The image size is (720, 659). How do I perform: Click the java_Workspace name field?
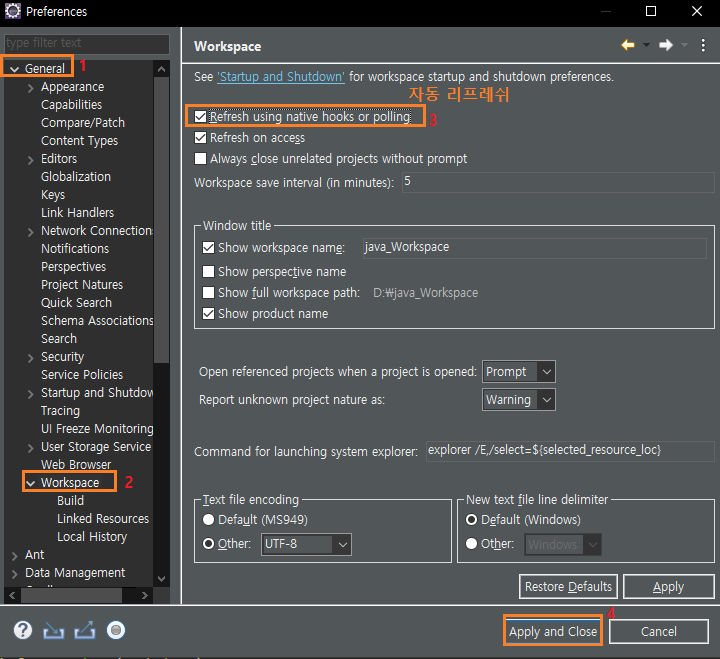tap(534, 248)
